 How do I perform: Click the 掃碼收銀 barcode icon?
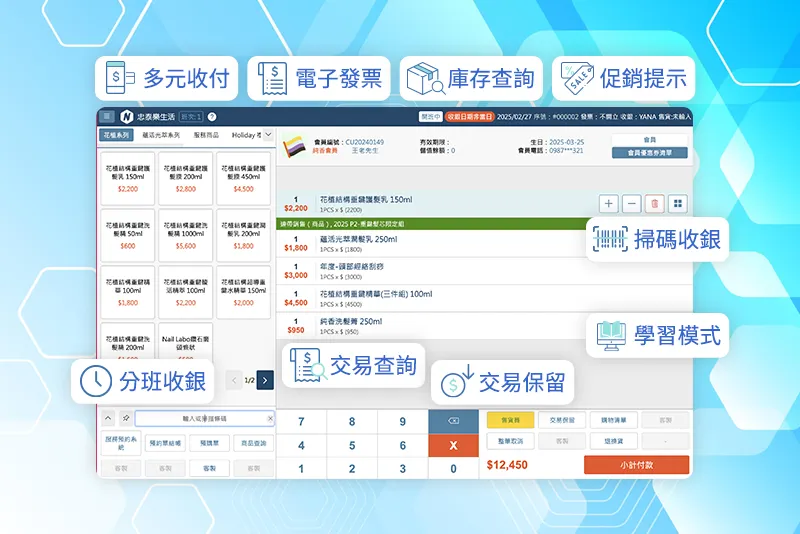pos(610,239)
